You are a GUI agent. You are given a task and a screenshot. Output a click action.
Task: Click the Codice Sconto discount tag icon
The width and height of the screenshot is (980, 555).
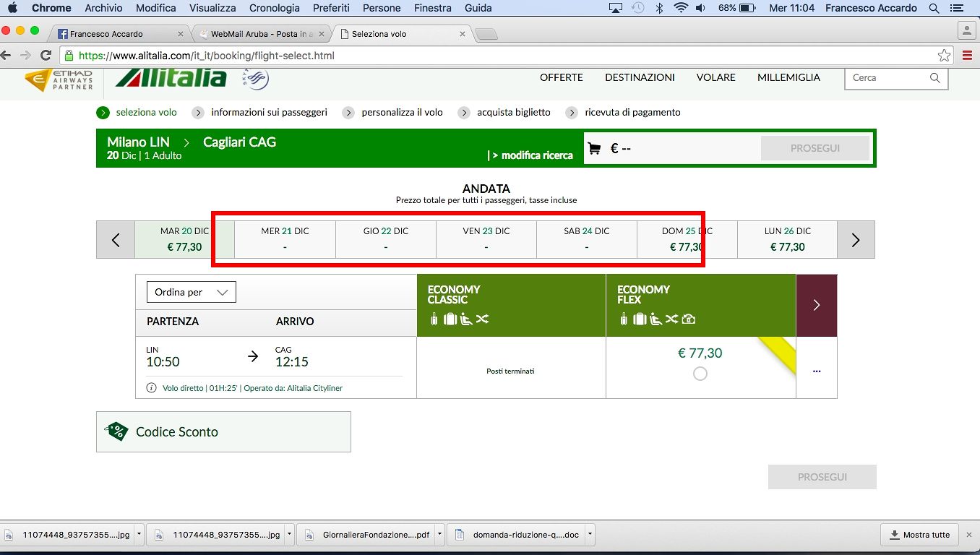point(116,431)
